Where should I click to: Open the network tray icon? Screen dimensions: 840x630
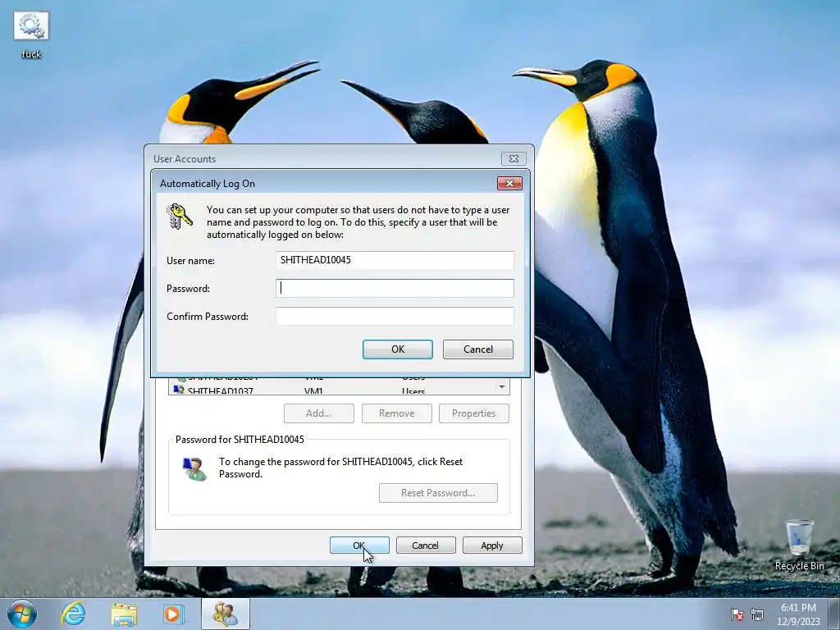pyautogui.click(x=757, y=614)
